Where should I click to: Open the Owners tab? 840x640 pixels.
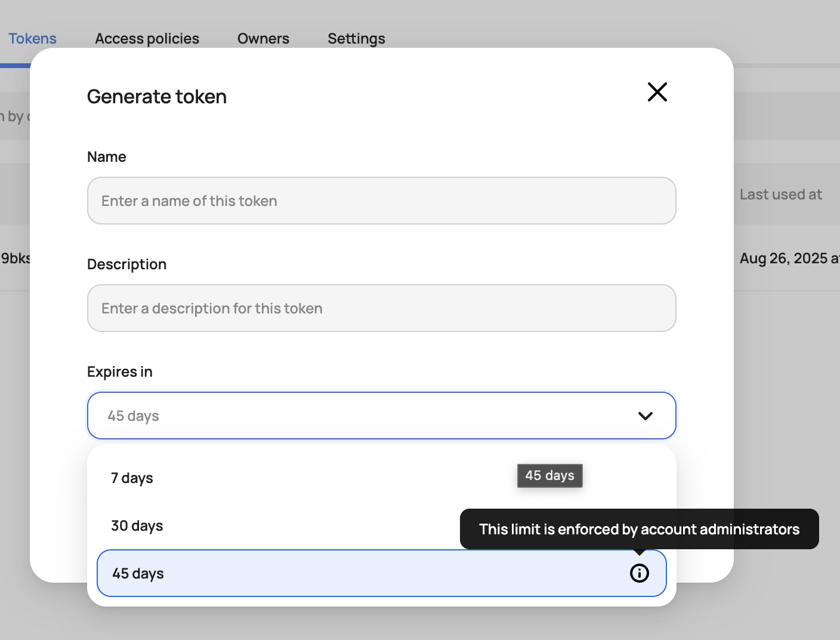[x=263, y=39]
